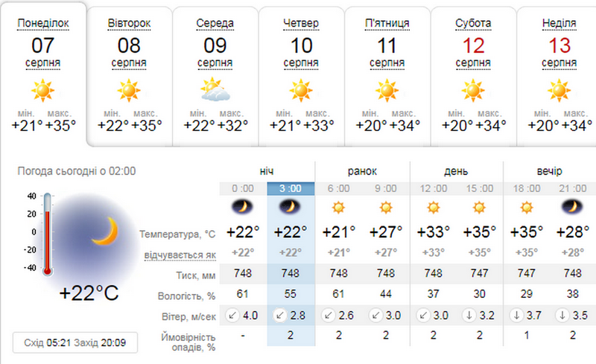596x364 pixels.
Task: Click the sun icon for Monday 07
Action: (x=43, y=92)
